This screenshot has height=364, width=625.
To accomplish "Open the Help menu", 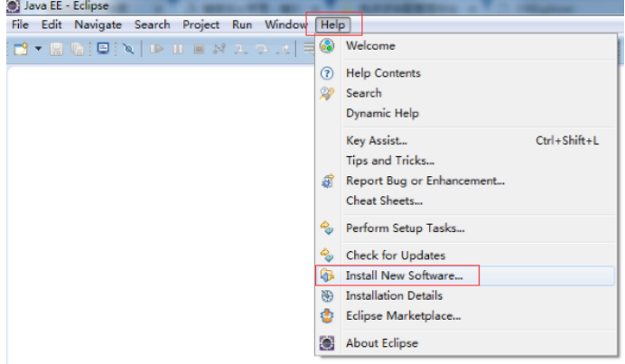I will pos(333,24).
